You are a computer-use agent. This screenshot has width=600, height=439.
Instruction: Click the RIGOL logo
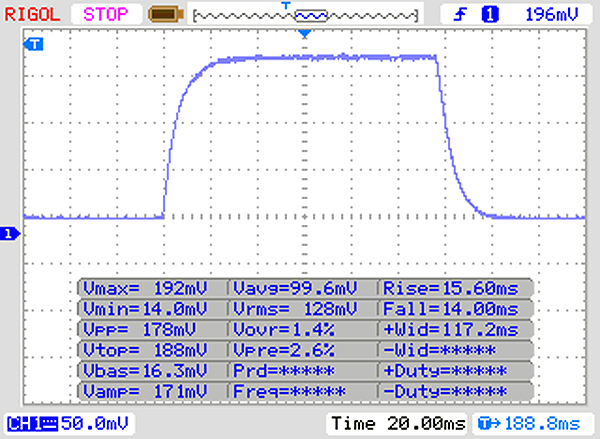coord(32,15)
